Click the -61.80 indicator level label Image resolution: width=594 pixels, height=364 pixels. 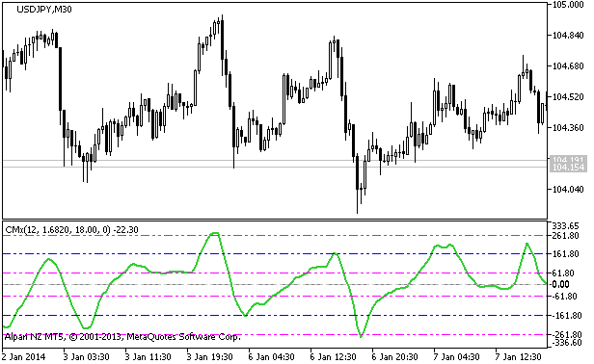(x=564, y=297)
